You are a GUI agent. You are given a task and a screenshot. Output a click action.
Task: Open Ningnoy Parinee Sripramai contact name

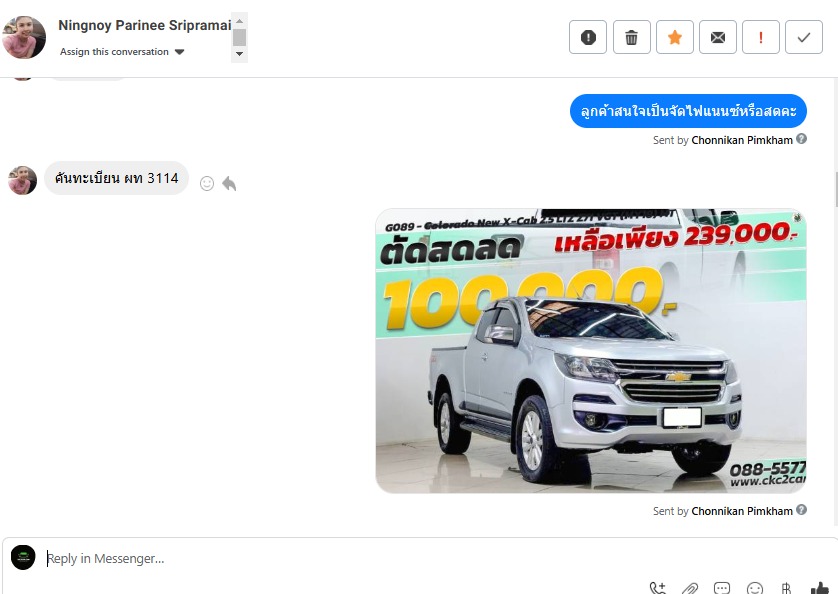[144, 25]
